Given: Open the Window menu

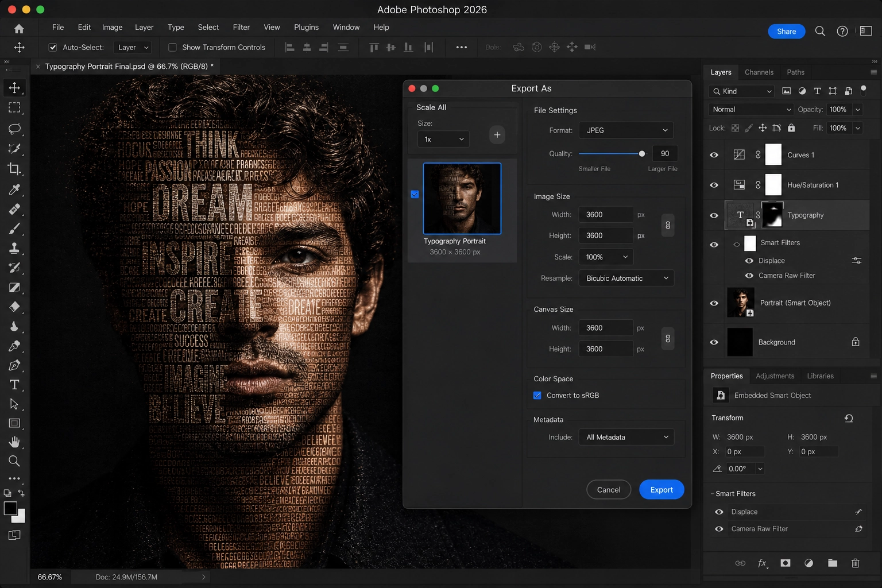Looking at the screenshot, I should click(x=346, y=27).
